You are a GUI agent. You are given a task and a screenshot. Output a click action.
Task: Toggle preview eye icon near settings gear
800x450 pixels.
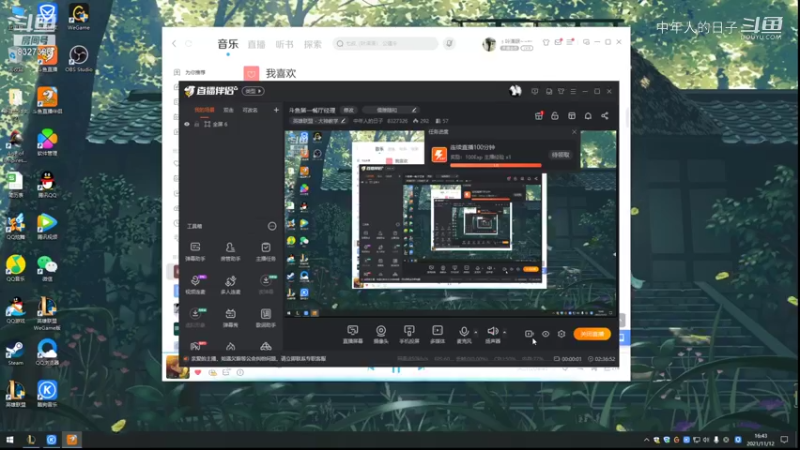coord(545,334)
